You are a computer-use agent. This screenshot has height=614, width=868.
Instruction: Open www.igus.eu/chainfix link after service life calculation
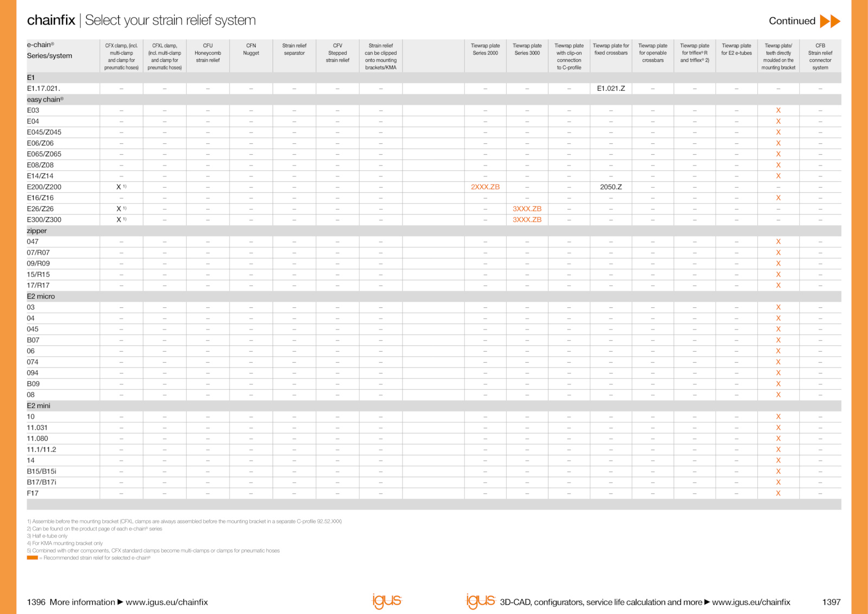(751, 602)
